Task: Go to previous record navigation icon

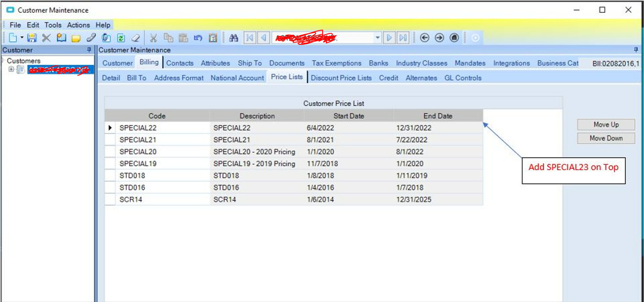Action: click(264, 38)
